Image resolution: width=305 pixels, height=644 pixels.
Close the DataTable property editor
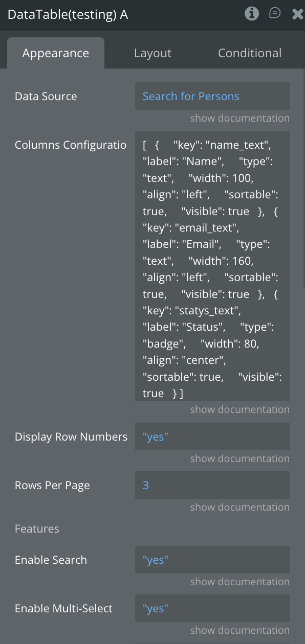pyautogui.click(x=298, y=14)
